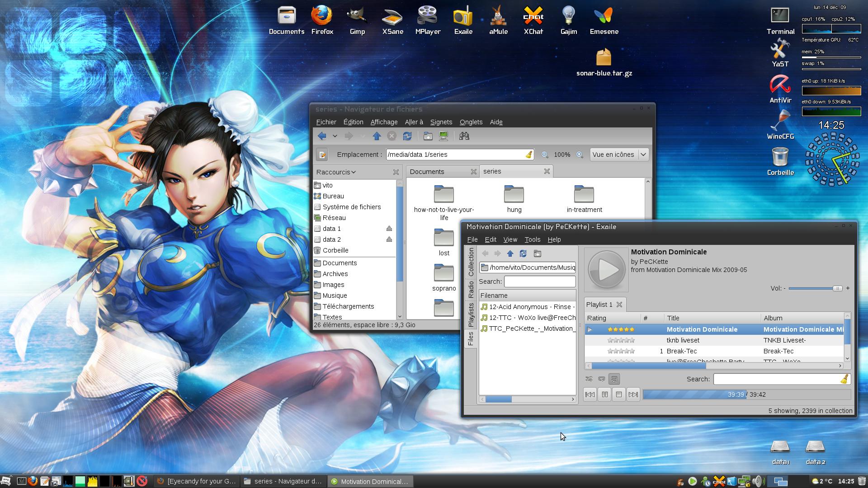
Task: Open AntiVir from the desktop
Action: pos(780,89)
